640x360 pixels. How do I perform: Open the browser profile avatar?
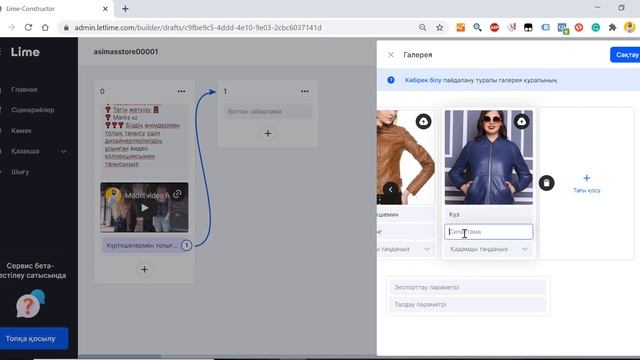(629, 27)
